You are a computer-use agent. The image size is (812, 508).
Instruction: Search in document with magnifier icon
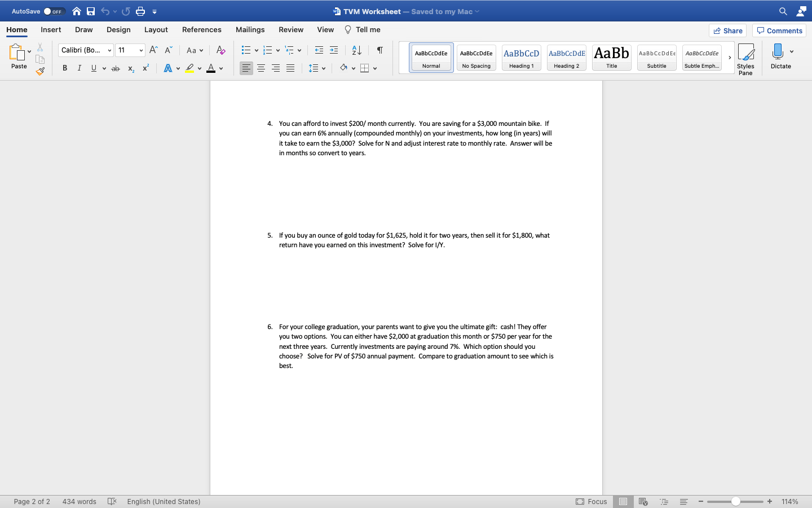783,11
